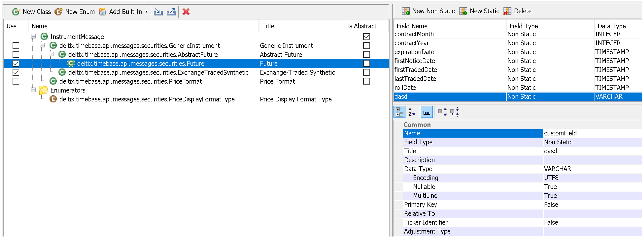Viewport: 644px width, 238px height.
Task: Toggle Is Abstract checkbox for InstrumentMessage
Action: click(366, 37)
